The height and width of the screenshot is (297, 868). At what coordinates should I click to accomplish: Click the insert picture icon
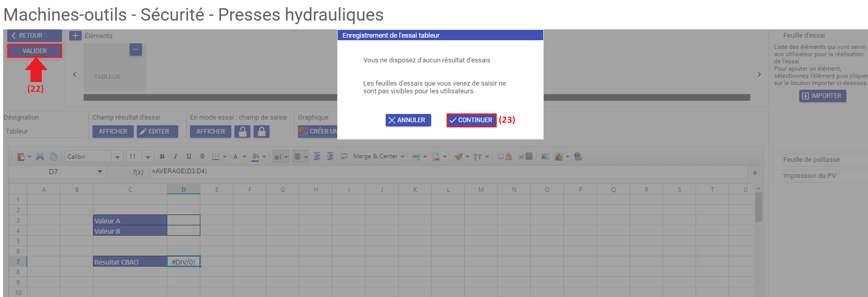tap(545, 157)
